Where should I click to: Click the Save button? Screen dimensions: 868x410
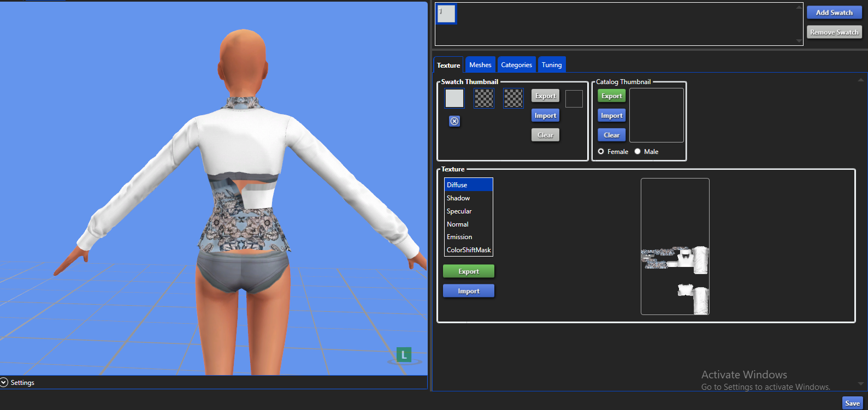852,403
